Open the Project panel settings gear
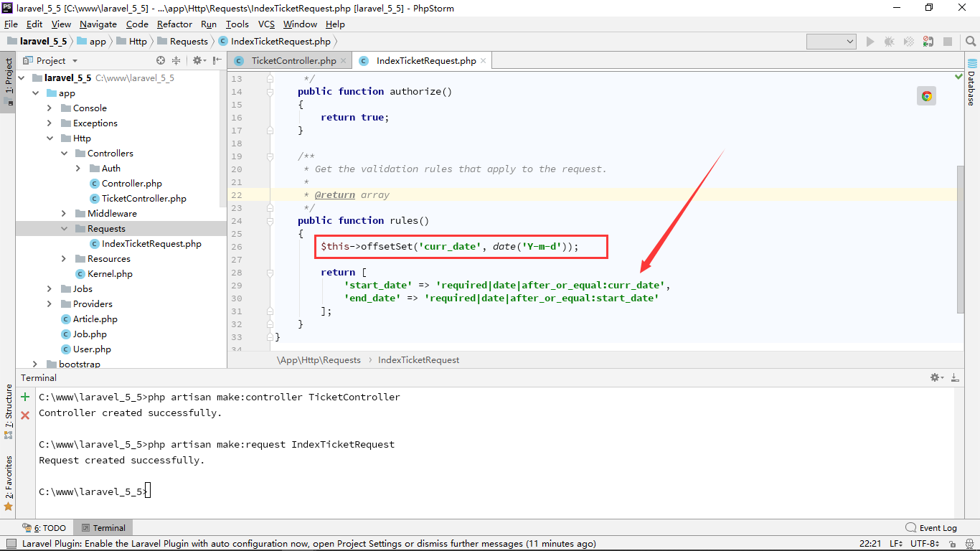Image resolution: width=980 pixels, height=551 pixels. click(198, 61)
